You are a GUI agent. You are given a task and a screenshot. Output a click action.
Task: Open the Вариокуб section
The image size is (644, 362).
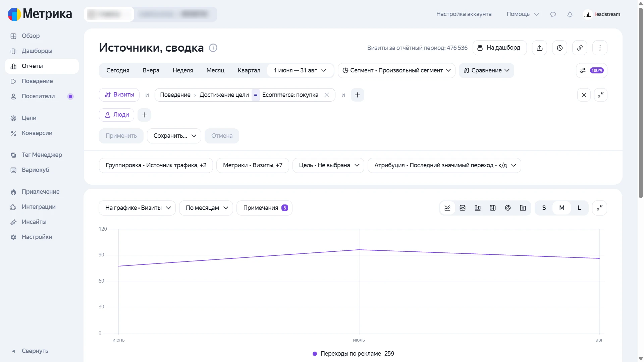pyautogui.click(x=42, y=170)
